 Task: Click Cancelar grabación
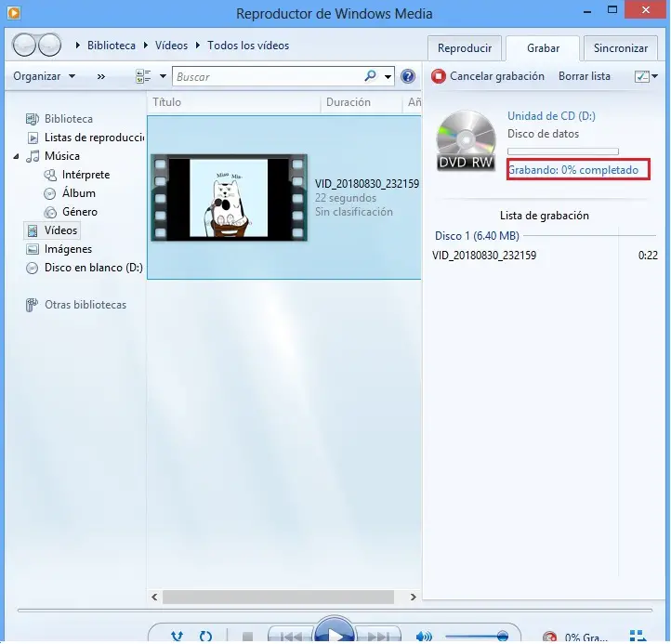click(497, 76)
